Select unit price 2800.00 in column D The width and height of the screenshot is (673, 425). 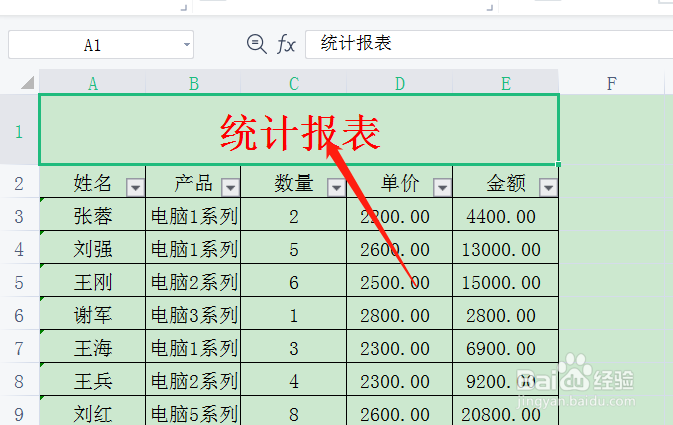(400, 315)
